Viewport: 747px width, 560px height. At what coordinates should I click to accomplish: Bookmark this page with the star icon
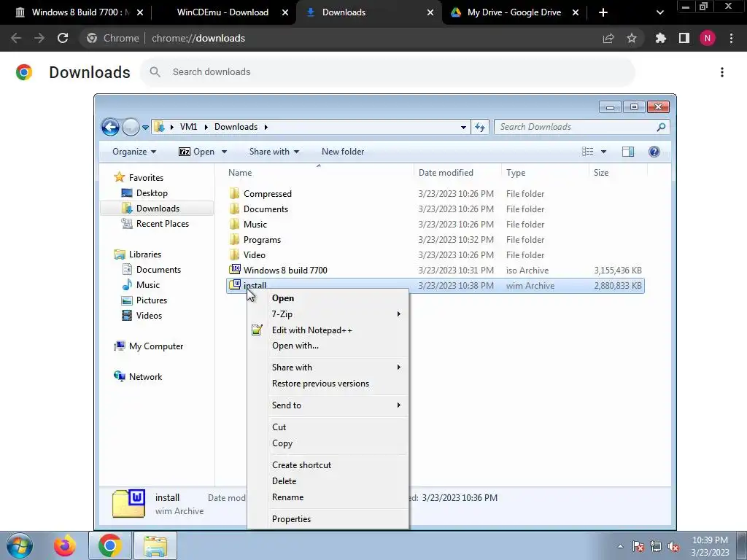pyautogui.click(x=632, y=38)
